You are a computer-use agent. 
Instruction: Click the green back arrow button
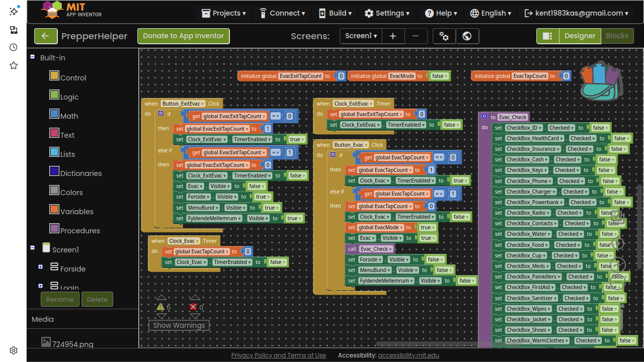point(46,36)
